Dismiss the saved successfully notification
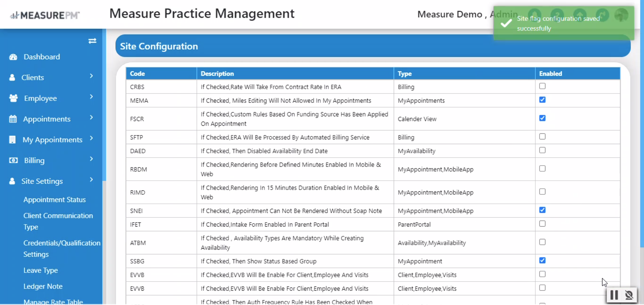644x305 pixels. 563,23
